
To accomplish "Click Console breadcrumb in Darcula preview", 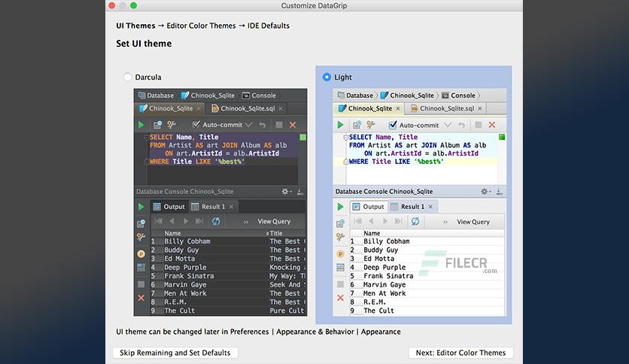I will coord(259,96).
